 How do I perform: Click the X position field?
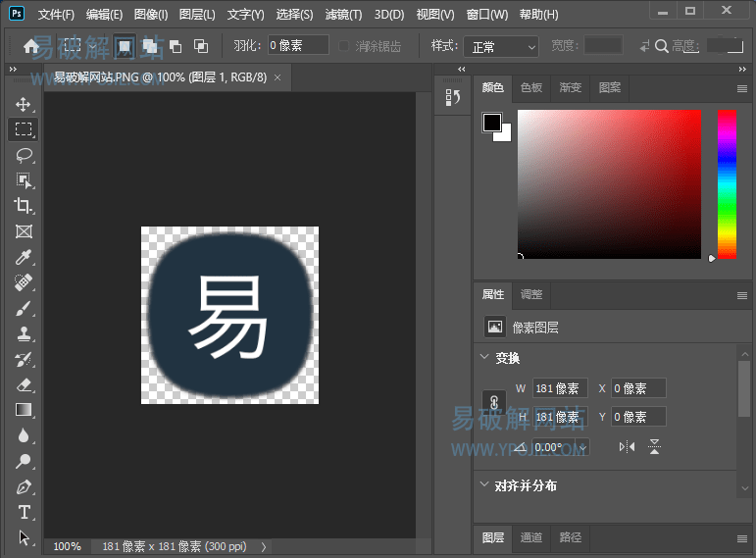click(x=639, y=388)
